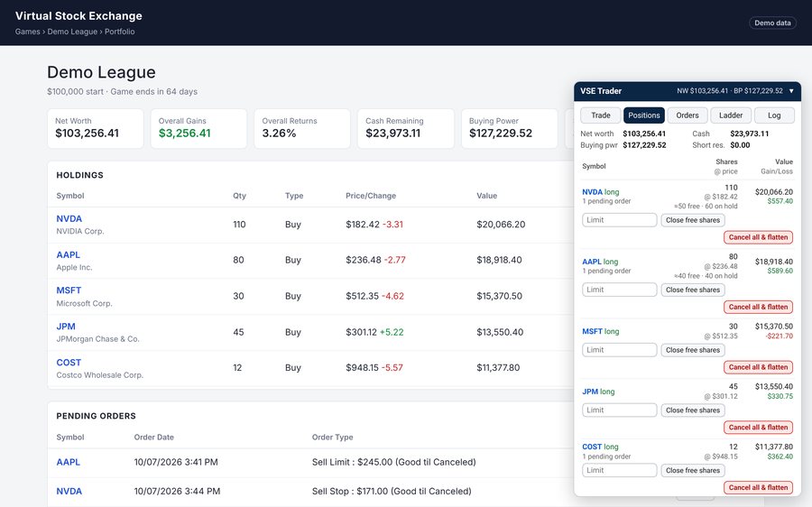Image resolution: width=812 pixels, height=507 pixels.
Task: Click the NVDA Limit price field
Action: (619, 220)
